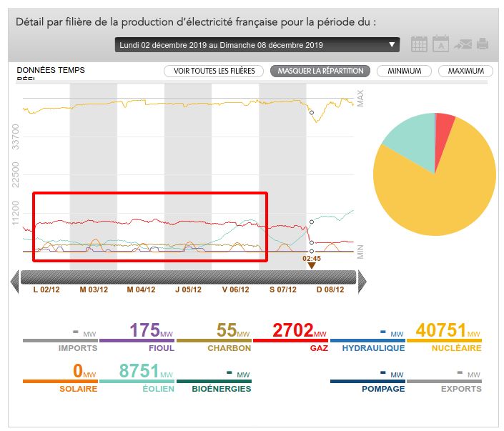The height and width of the screenshot is (431, 504).
Task: Click the brown 02:45 time marker triangle
Action: tap(311, 266)
